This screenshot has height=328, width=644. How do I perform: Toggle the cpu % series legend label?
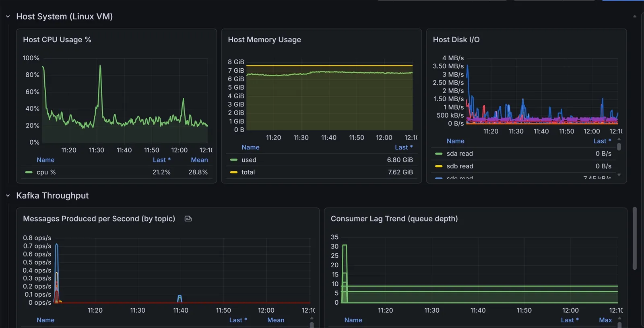46,172
